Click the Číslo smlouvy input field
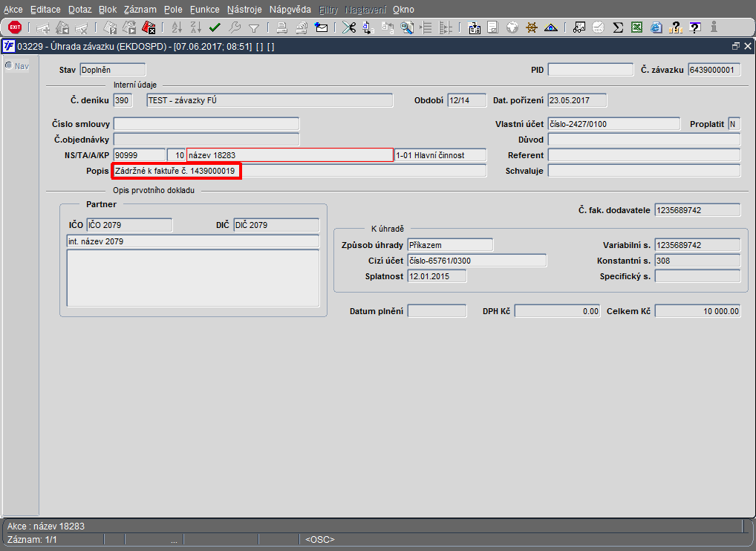756x551 pixels. tap(206, 124)
